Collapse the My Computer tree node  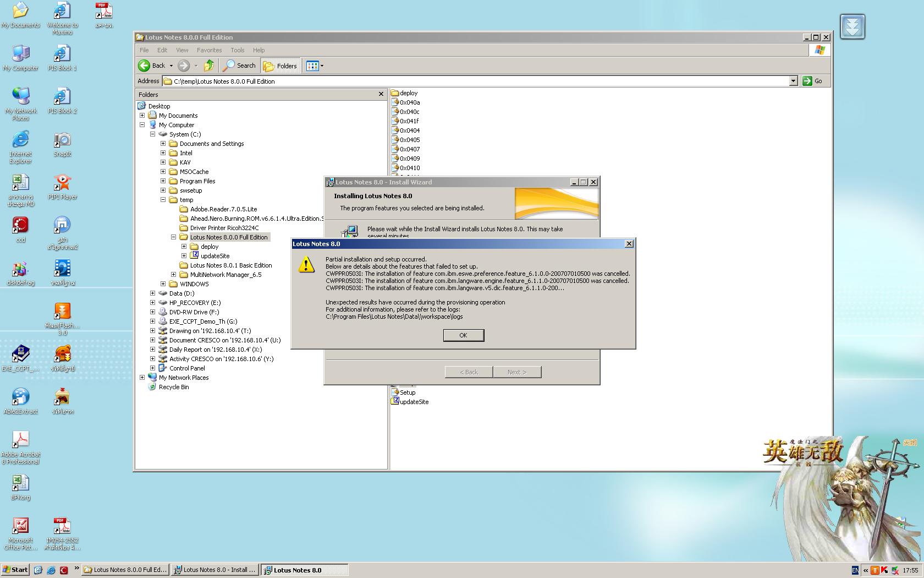click(x=142, y=125)
